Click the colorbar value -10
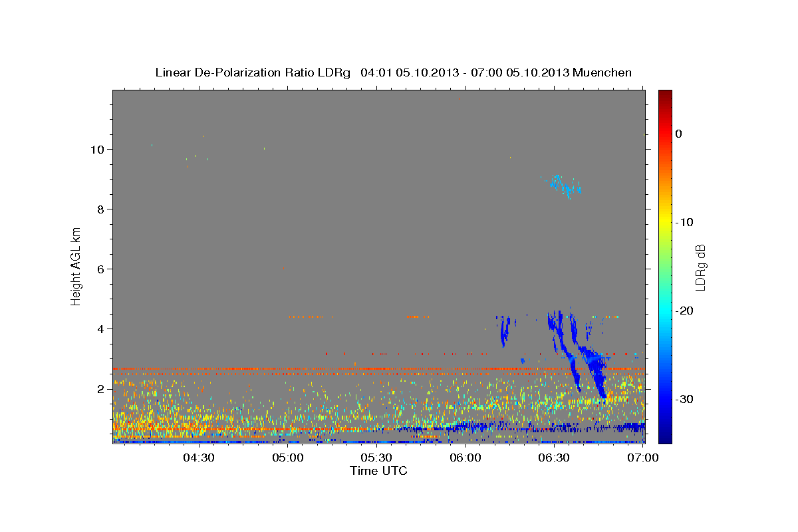798x532 pixels. coord(684,222)
